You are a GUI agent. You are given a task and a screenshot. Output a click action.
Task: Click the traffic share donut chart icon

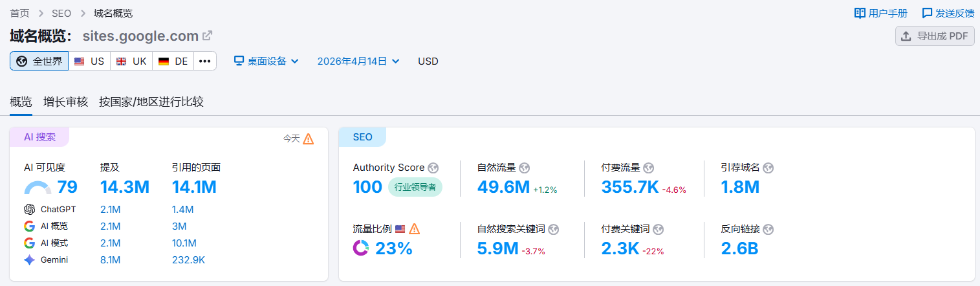[361, 248]
